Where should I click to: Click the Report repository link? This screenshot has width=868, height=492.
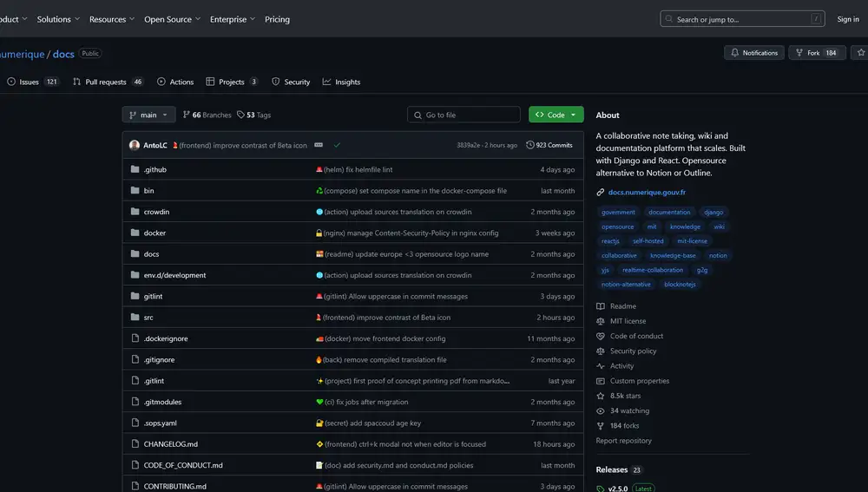[x=623, y=441]
